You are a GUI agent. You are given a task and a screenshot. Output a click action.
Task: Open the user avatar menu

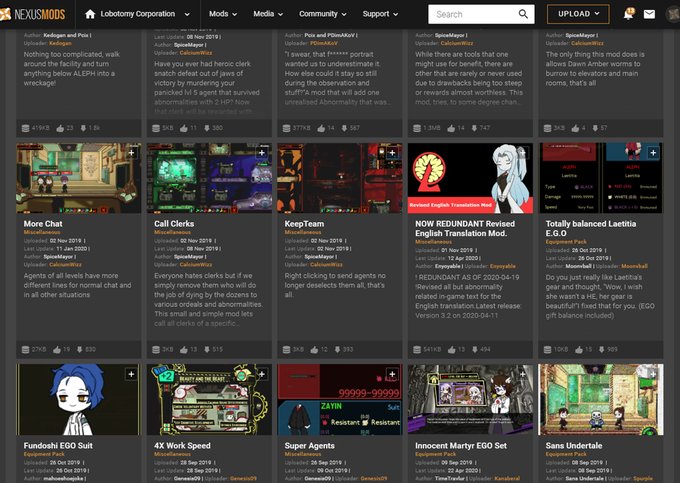coord(673,14)
